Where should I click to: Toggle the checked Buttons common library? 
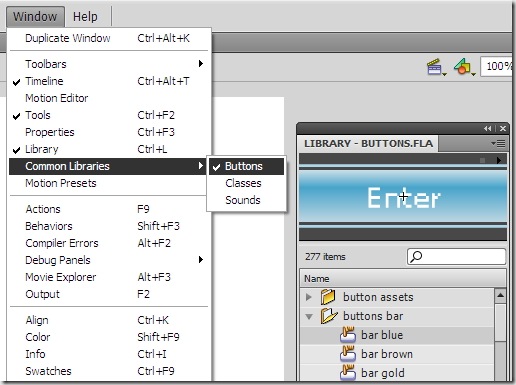tap(246, 166)
